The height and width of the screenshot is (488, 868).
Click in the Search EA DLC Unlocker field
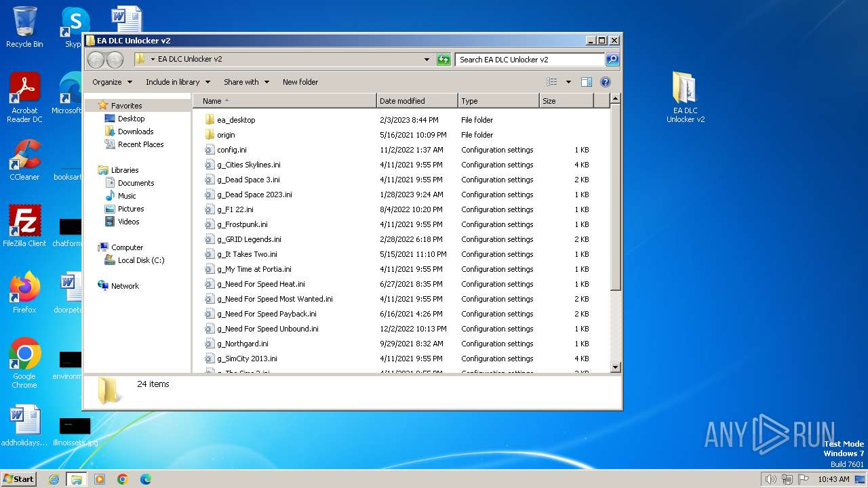click(x=530, y=60)
